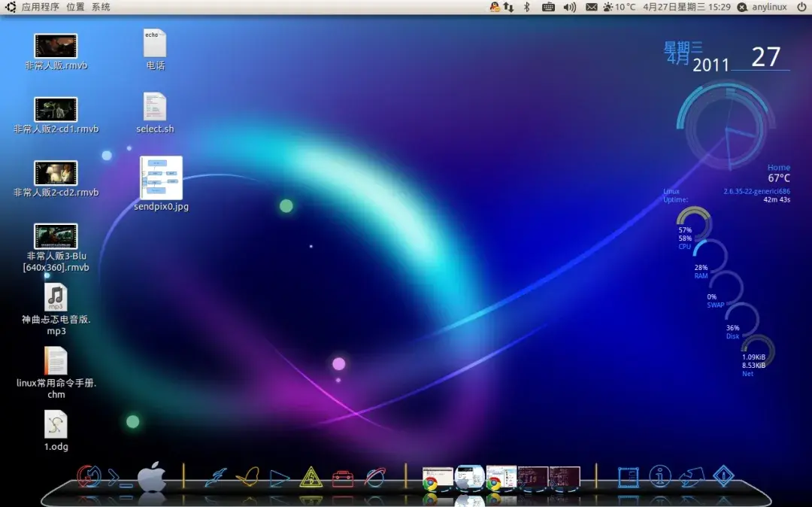Switch to third Chrome window thumbnail in dock

coord(501,478)
